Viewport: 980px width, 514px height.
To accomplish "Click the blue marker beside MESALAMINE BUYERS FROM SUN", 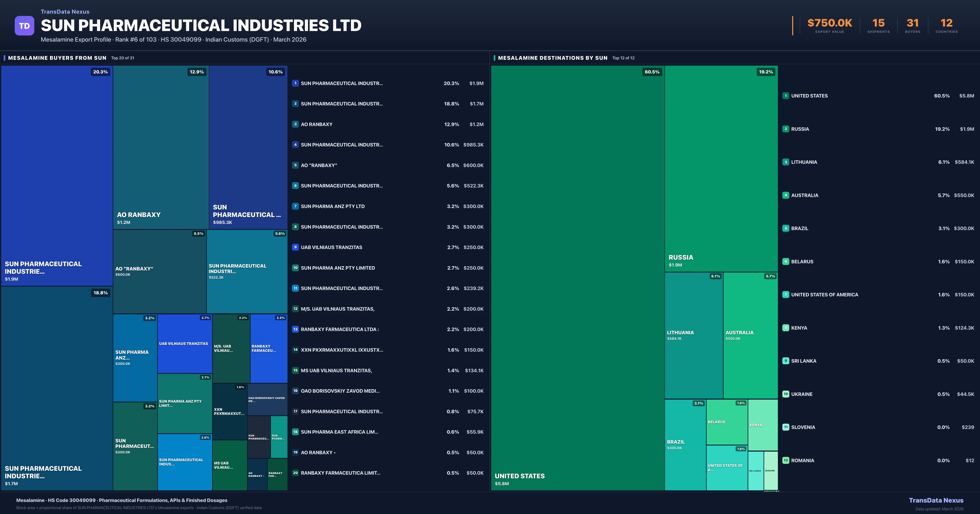I will coord(5,58).
